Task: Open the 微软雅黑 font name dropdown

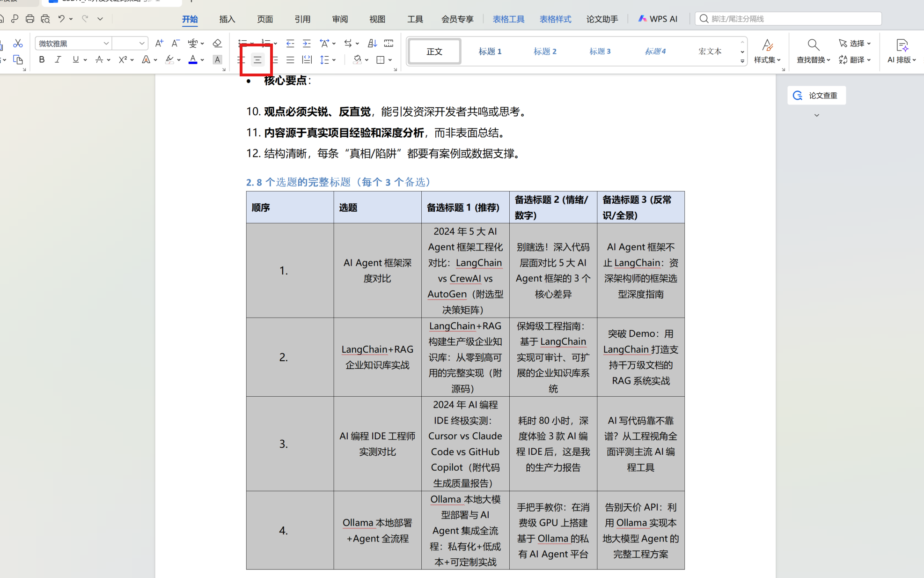Action: (x=106, y=43)
